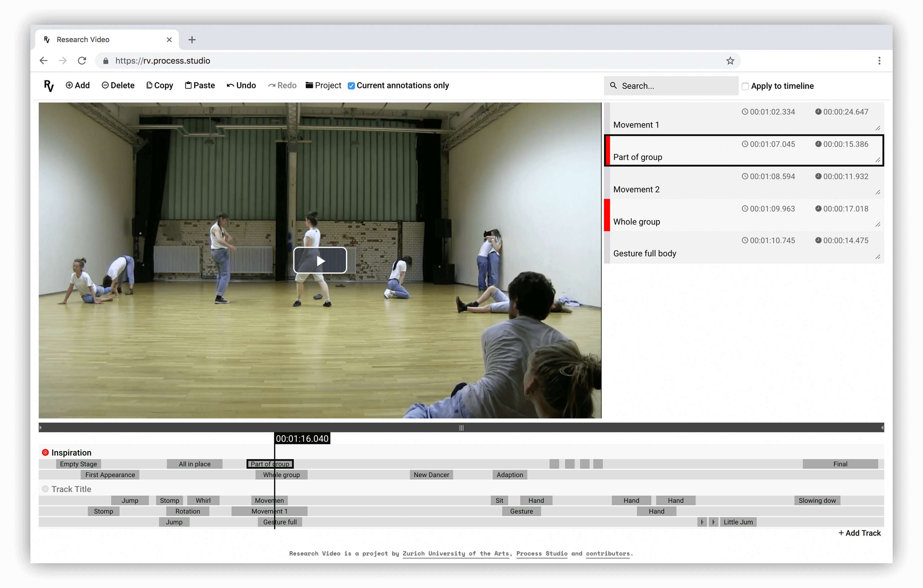Paste annotation from clipboard
The height and width of the screenshot is (588, 923).
[x=200, y=85]
